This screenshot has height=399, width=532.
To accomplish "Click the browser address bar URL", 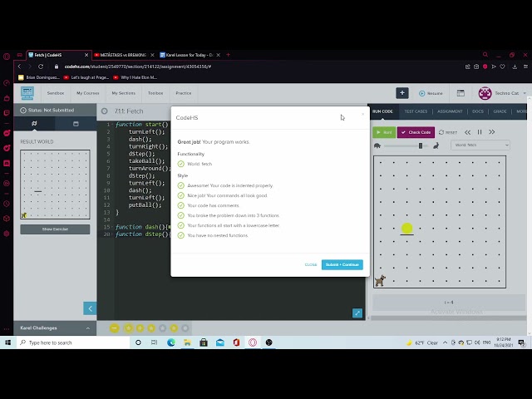I will click(x=138, y=66).
